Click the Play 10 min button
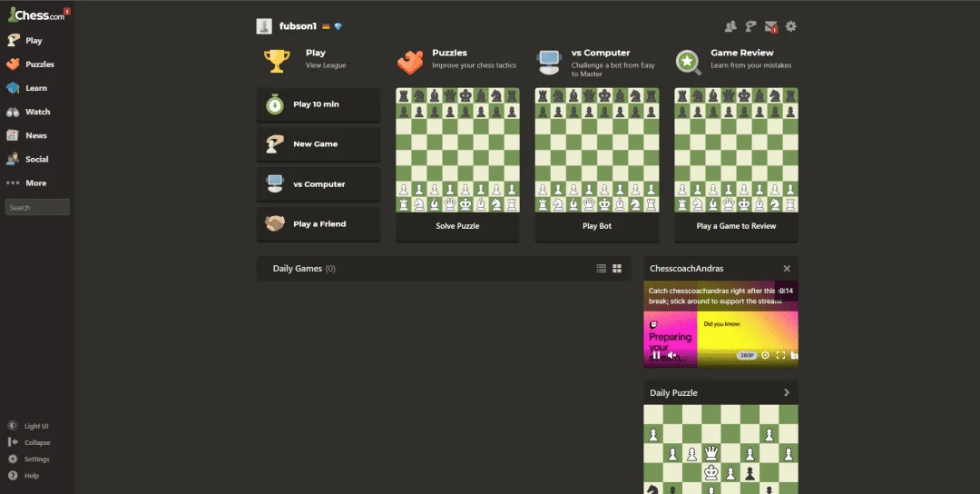 tap(318, 104)
